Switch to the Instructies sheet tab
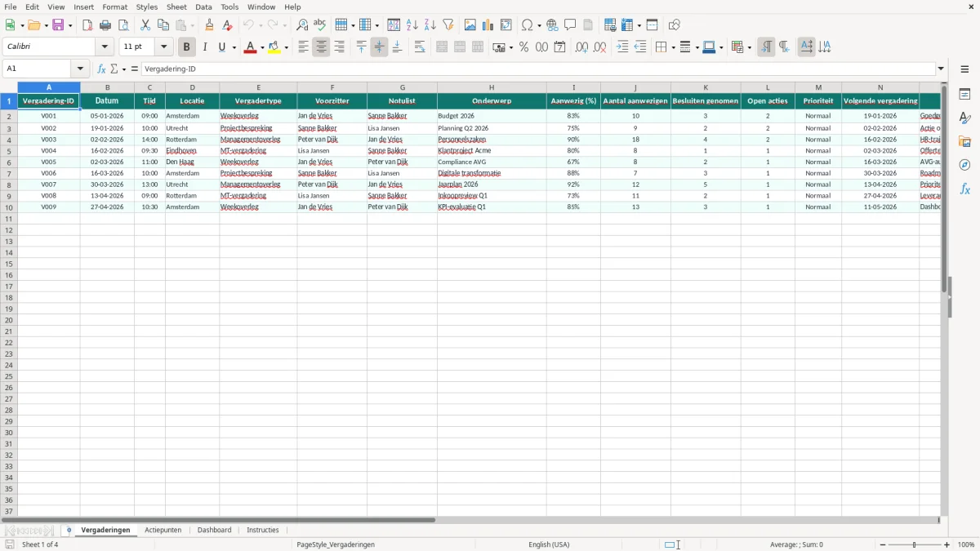This screenshot has width=980, height=551. click(x=263, y=531)
